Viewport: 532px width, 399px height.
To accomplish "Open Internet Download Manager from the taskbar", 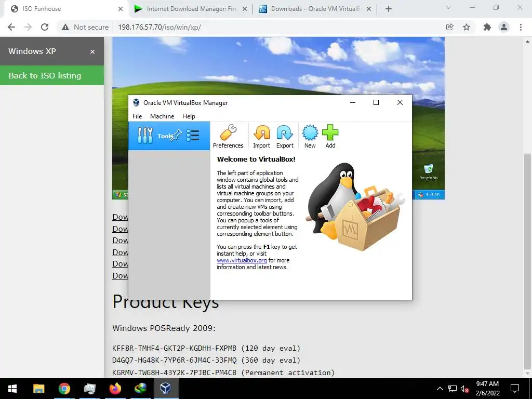I will 140,389.
